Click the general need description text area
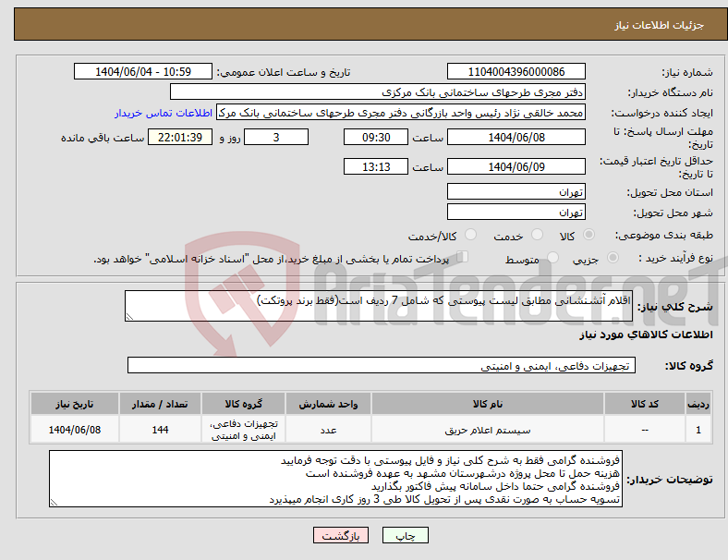 click(x=379, y=306)
